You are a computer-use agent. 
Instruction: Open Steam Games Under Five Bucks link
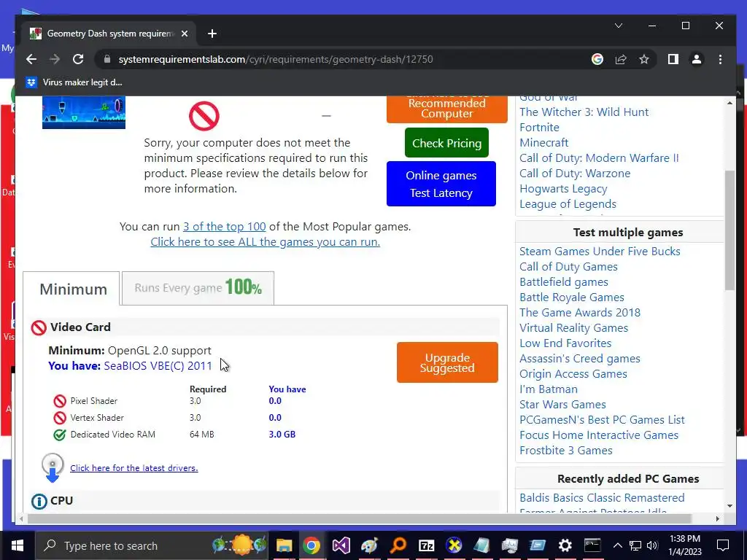pyautogui.click(x=600, y=251)
